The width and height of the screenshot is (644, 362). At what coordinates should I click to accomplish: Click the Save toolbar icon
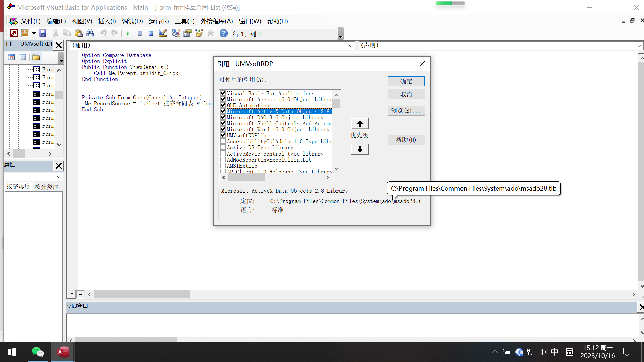43,33
